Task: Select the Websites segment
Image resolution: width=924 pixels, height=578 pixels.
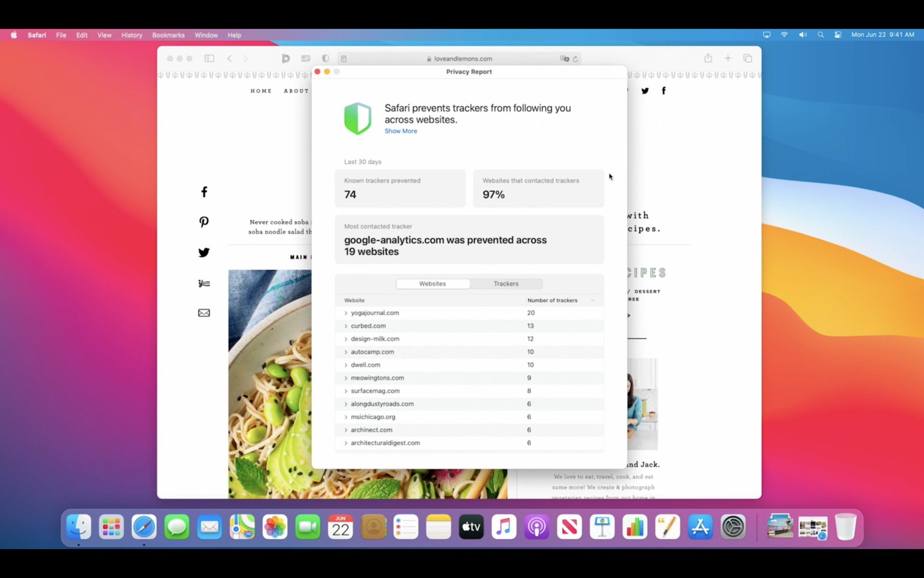Action: pos(433,284)
